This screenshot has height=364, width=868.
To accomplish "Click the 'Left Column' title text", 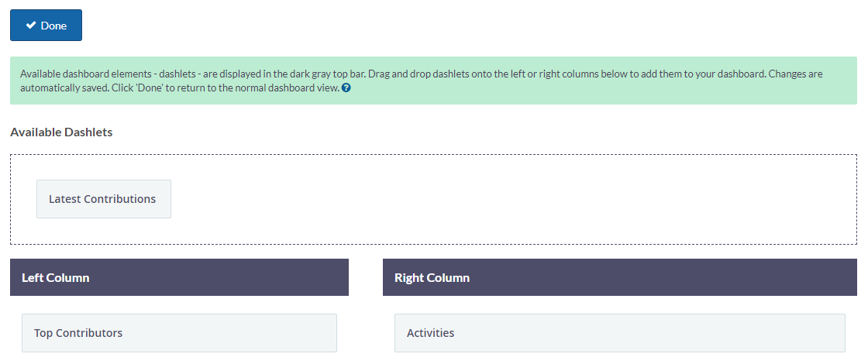I will coord(55,278).
